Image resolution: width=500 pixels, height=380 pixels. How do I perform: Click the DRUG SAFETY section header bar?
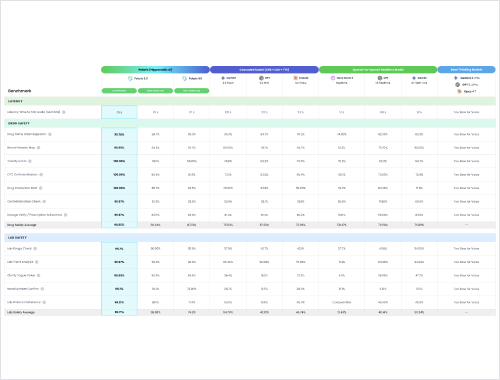tap(250, 123)
